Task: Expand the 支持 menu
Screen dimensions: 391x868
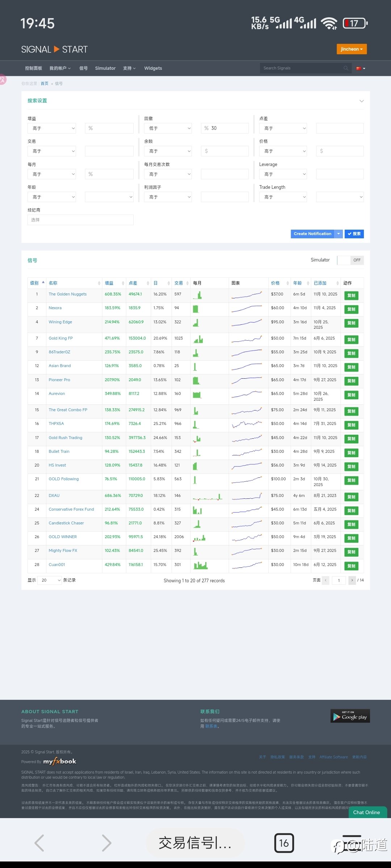Action: pos(129,68)
